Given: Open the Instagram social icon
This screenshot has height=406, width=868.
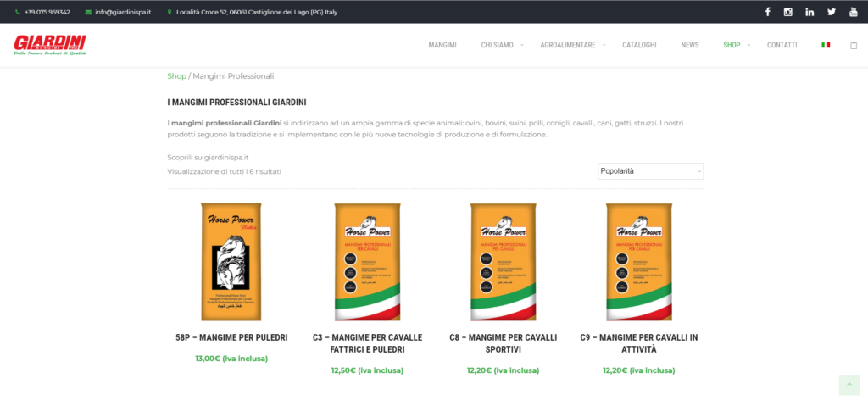Looking at the screenshot, I should [787, 12].
